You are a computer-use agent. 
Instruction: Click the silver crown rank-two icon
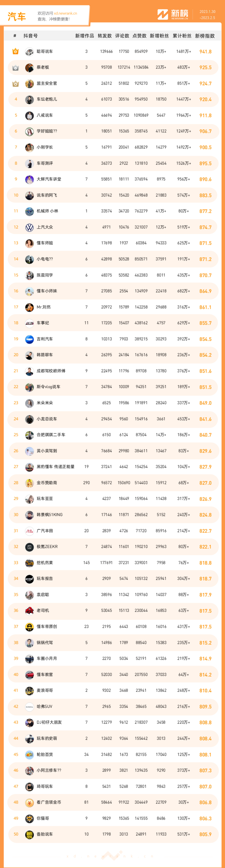pos(15,68)
